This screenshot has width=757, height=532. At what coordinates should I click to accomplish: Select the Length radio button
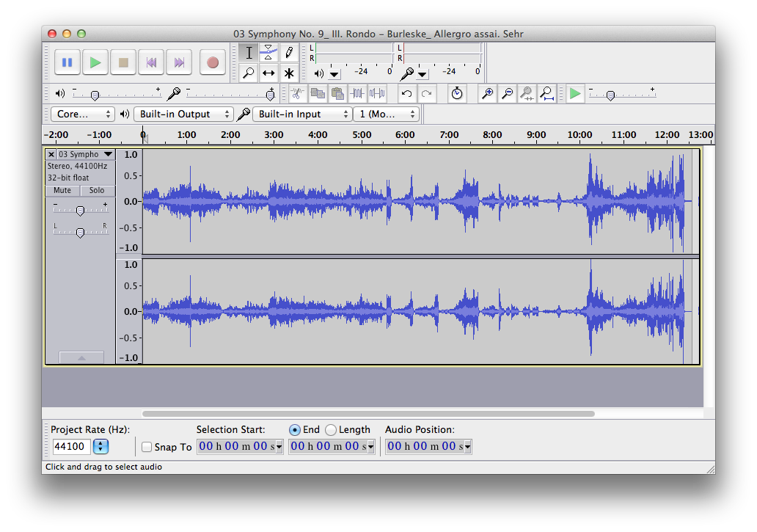pyautogui.click(x=331, y=430)
